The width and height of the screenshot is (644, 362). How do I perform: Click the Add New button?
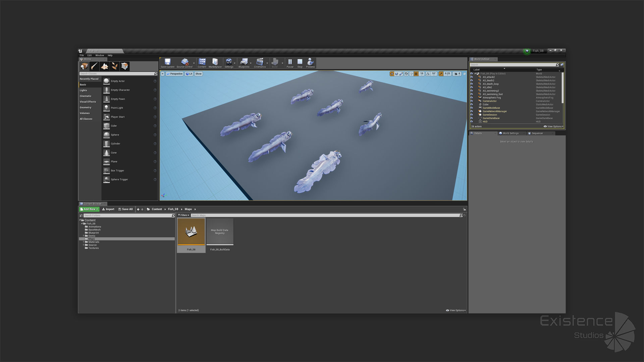(x=89, y=209)
